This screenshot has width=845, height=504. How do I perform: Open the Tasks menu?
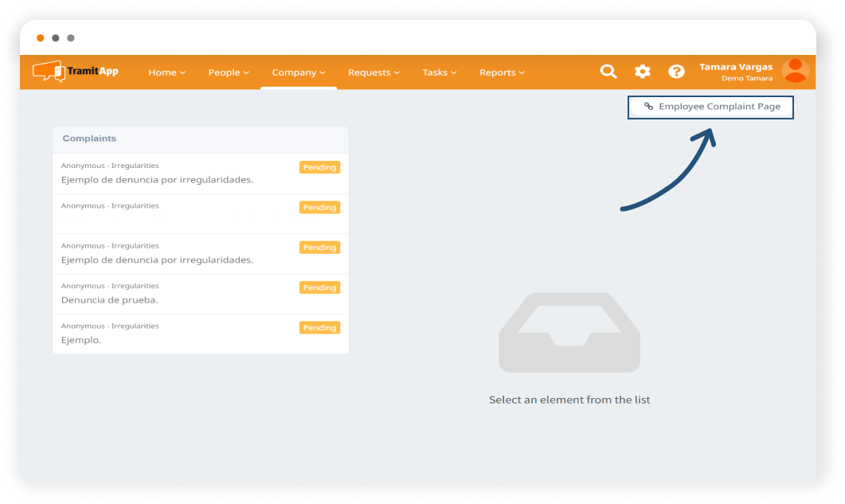pos(440,72)
